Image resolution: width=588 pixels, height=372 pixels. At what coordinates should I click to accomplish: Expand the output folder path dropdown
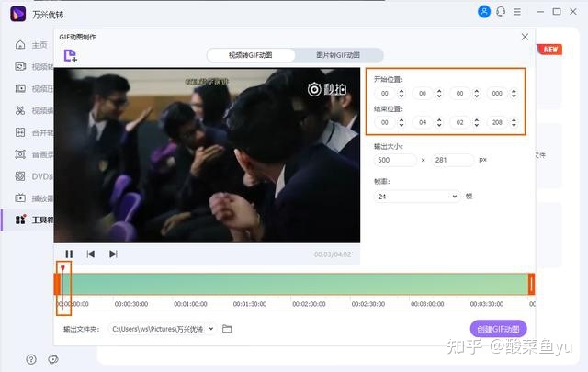tap(211, 329)
